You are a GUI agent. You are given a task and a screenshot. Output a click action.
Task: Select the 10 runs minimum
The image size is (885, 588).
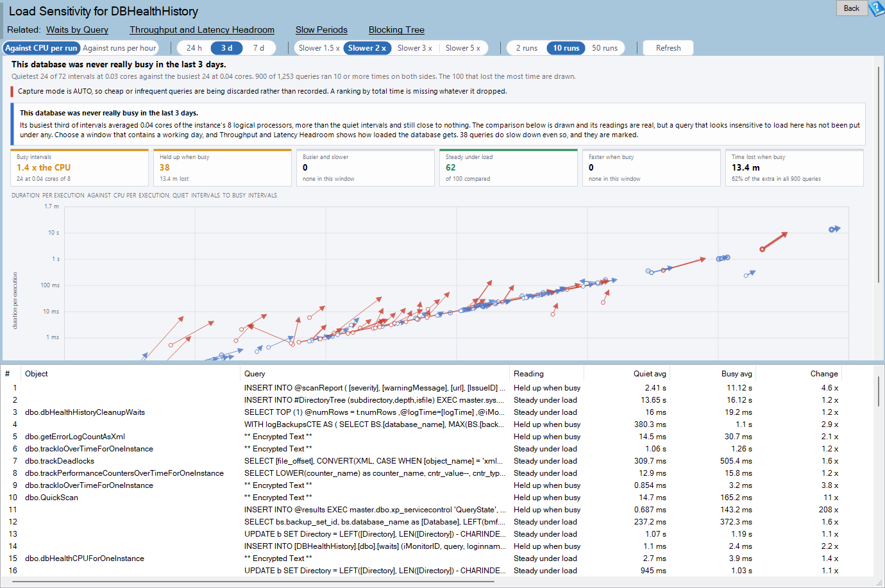click(x=566, y=48)
